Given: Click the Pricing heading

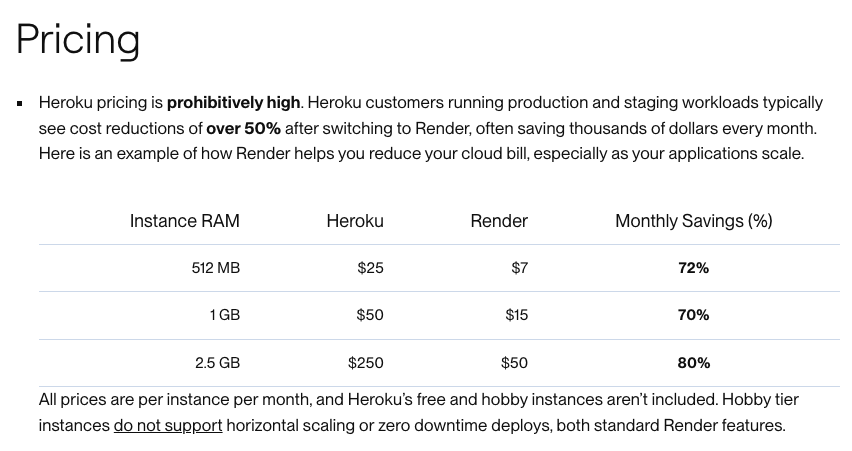Looking at the screenshot, I should (78, 40).
